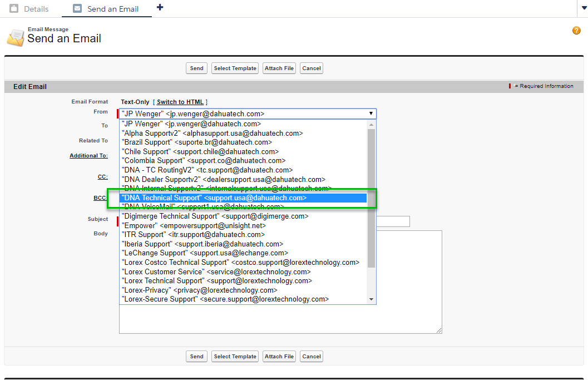This screenshot has width=588, height=380.
Task: Choose DNA Dealer Supportv2 option
Action: tap(243, 179)
